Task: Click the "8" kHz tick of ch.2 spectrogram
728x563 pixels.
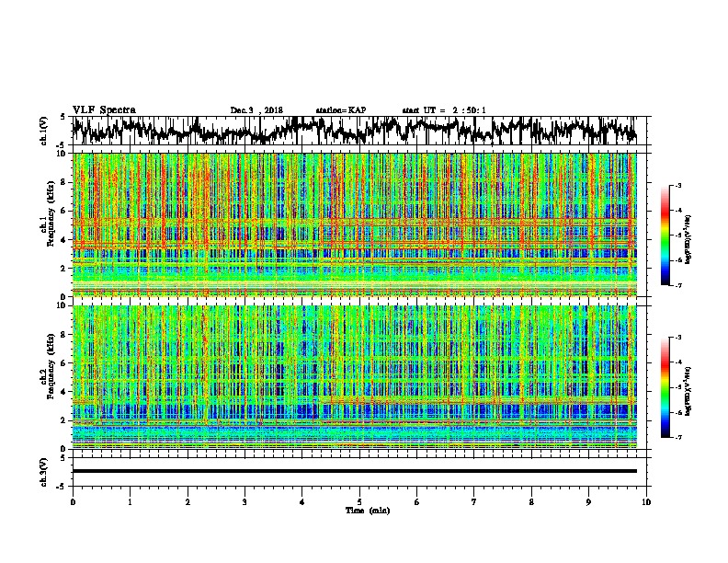Action: tap(65, 335)
